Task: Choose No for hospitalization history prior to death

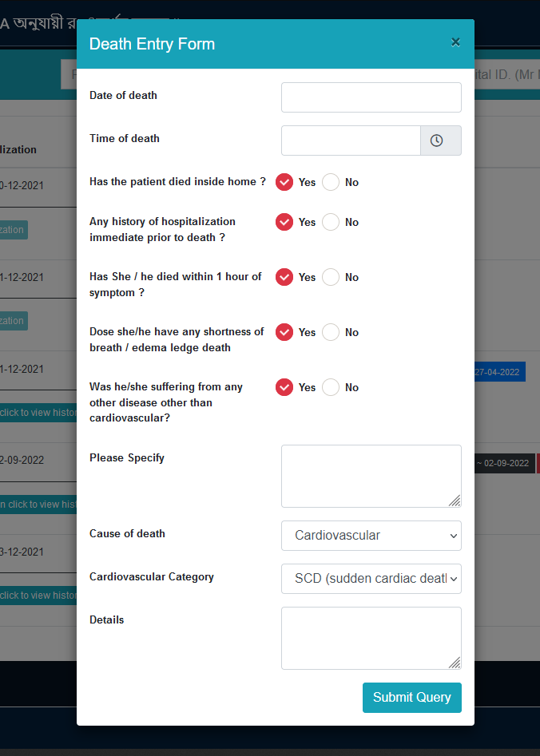Action: 331,222
